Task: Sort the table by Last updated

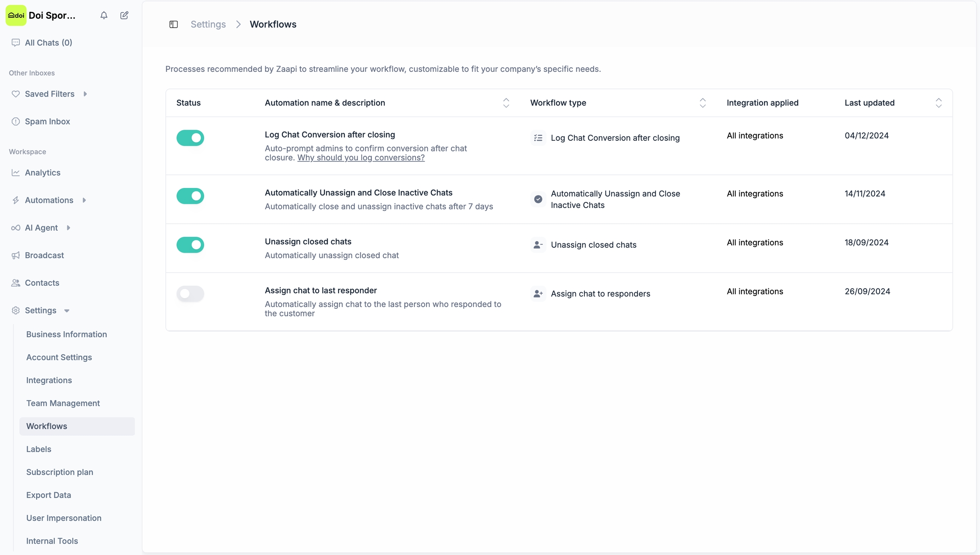Action: coord(938,103)
